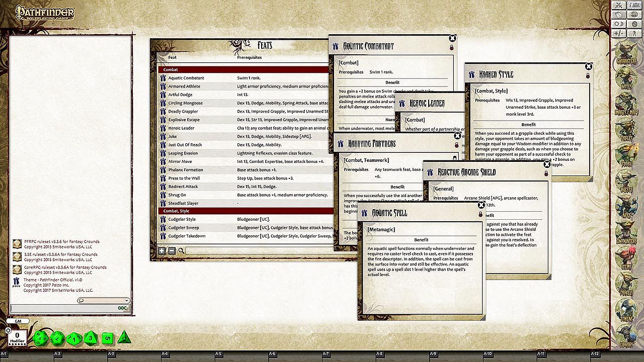The width and height of the screenshot is (644, 362).
Task: Open the Cudgeler Sweep feat entry
Action: (x=184, y=228)
